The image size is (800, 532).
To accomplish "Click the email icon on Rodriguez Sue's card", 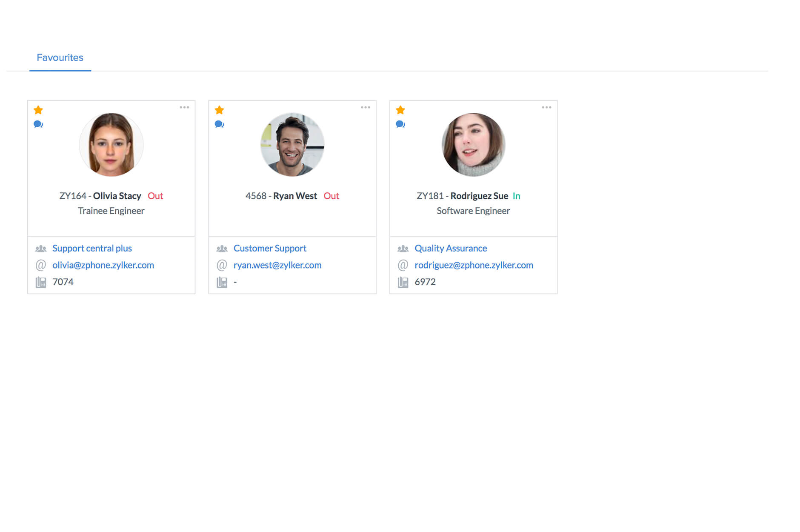I will click(403, 265).
